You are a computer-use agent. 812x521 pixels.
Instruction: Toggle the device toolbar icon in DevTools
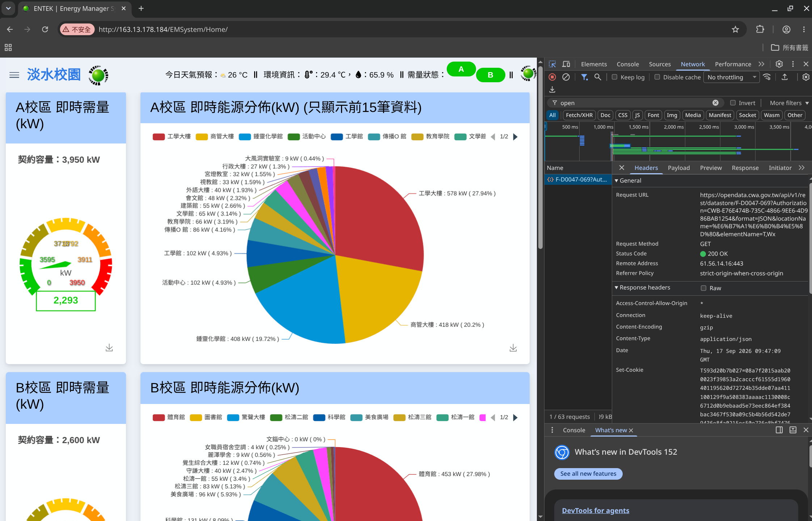pos(566,64)
